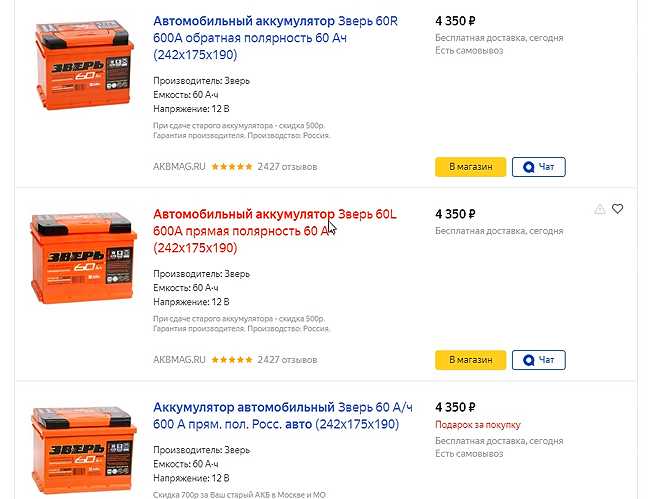Viewport: 650px width, 499px height.
Task: Click the star rating of the first listing
Action: click(232, 167)
